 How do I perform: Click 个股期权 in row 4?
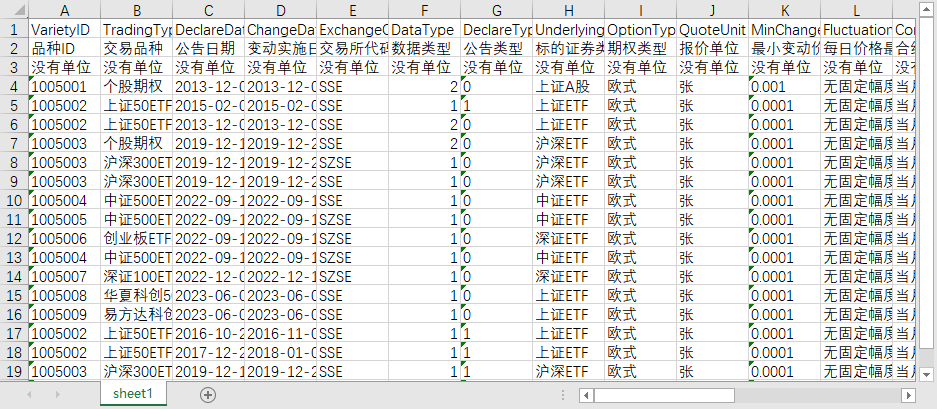point(137,86)
